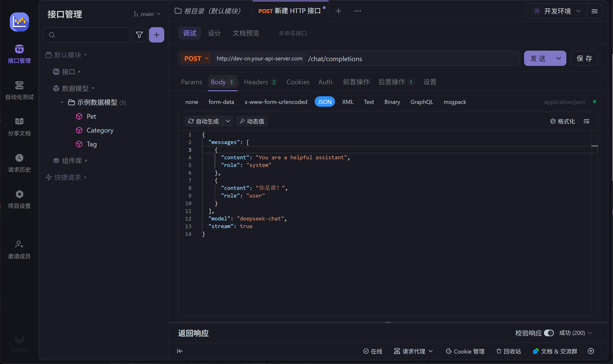Screen dimensions: 613x364
Task: Toggle the 校验响应 switch
Action: point(549,333)
